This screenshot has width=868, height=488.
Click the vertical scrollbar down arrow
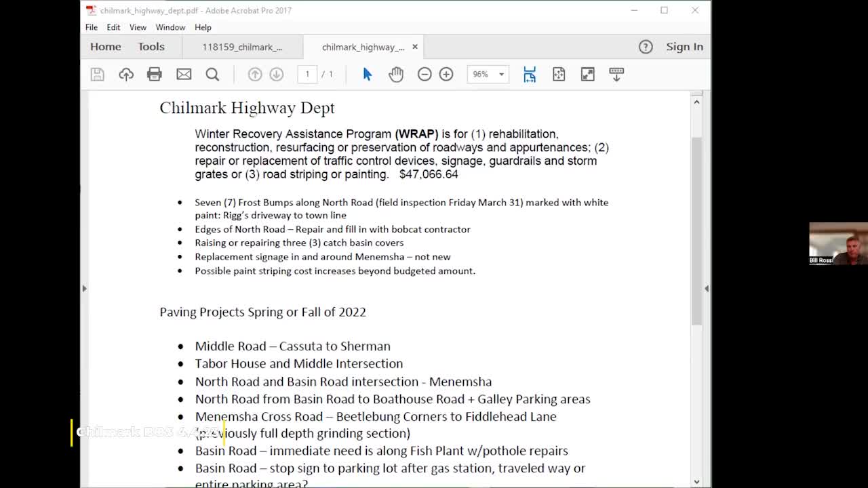[696, 482]
